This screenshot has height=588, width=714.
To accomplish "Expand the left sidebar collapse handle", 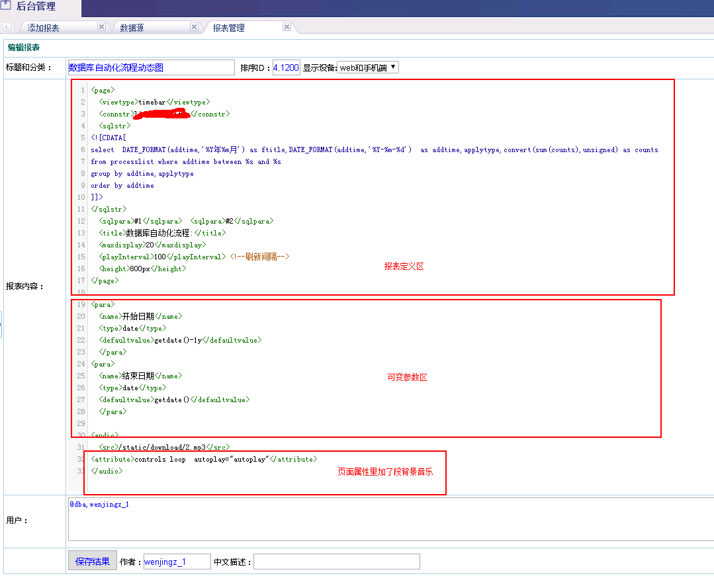I will (x=1, y=324).
